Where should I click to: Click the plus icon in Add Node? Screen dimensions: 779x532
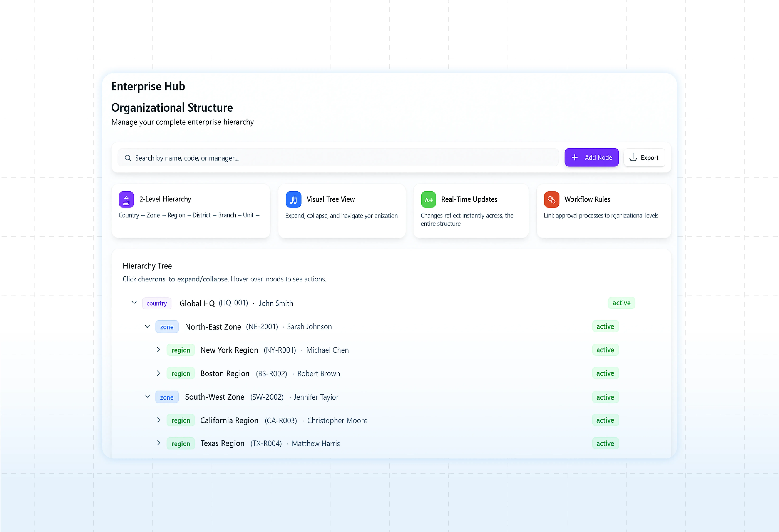pos(575,158)
